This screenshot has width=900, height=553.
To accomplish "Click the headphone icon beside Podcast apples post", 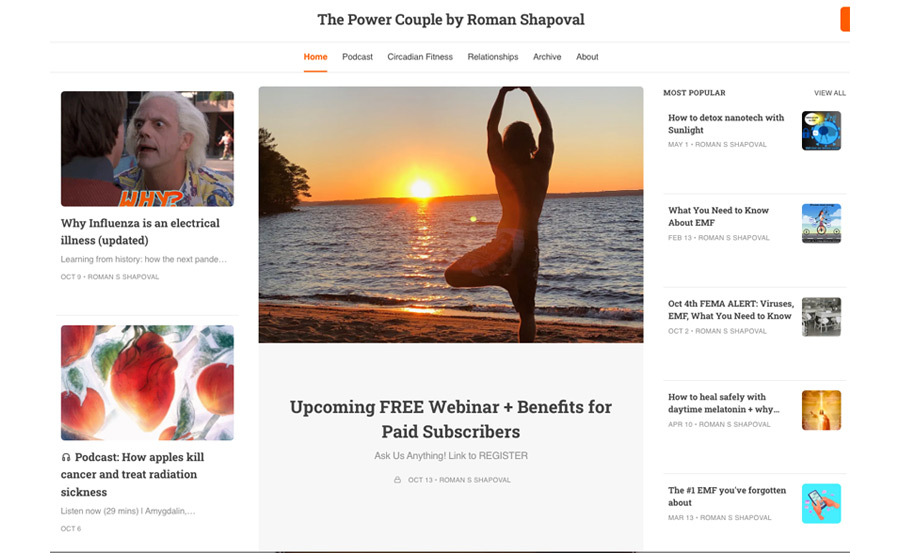I will 65,458.
